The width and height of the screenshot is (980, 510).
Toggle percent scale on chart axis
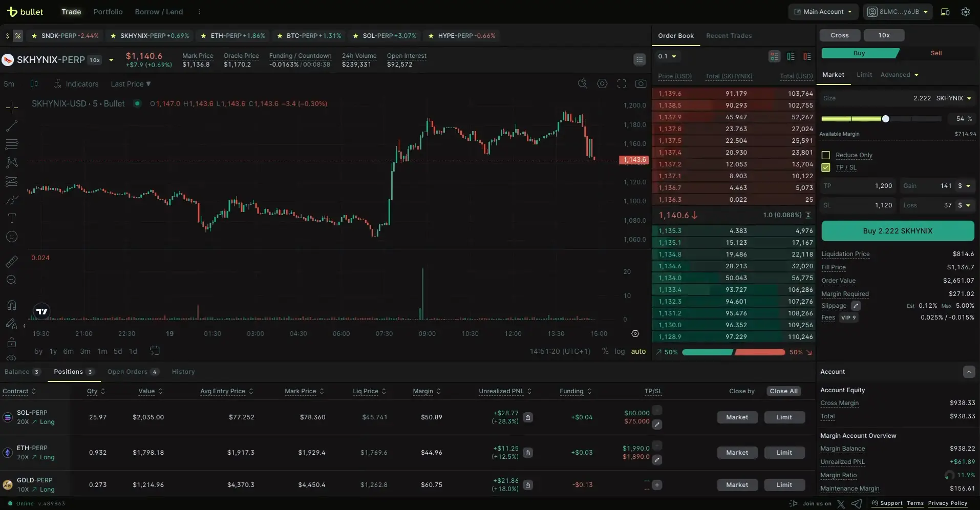click(605, 351)
